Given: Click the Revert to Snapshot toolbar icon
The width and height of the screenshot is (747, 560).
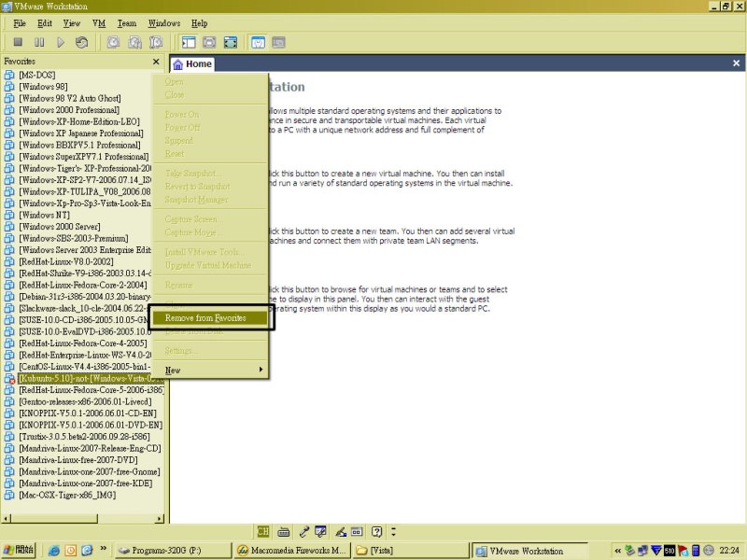Looking at the screenshot, I should (x=134, y=42).
